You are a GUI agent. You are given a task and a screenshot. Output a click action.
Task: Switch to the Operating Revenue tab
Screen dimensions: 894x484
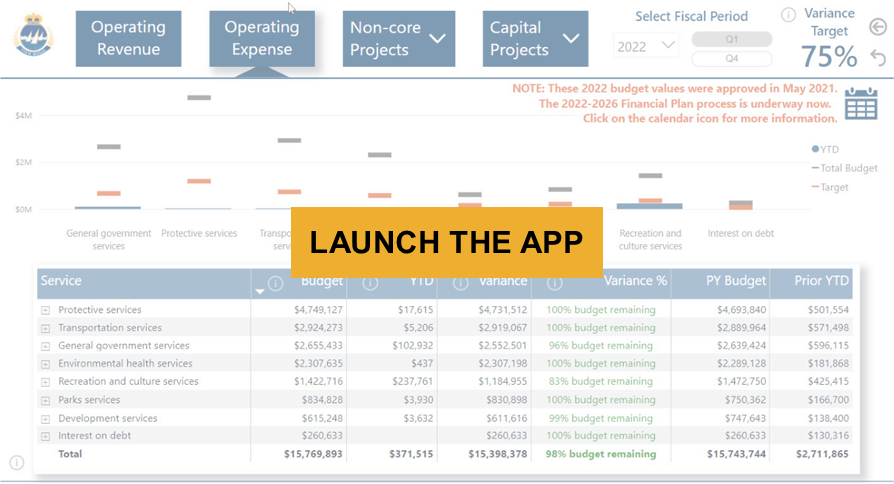pyautogui.click(x=127, y=39)
